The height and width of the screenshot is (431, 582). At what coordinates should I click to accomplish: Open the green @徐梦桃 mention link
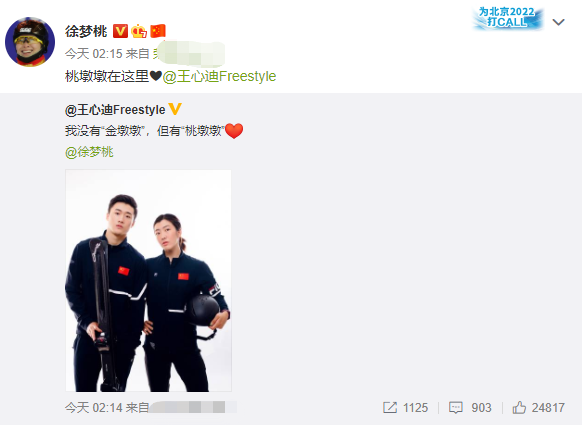pyautogui.click(x=89, y=152)
